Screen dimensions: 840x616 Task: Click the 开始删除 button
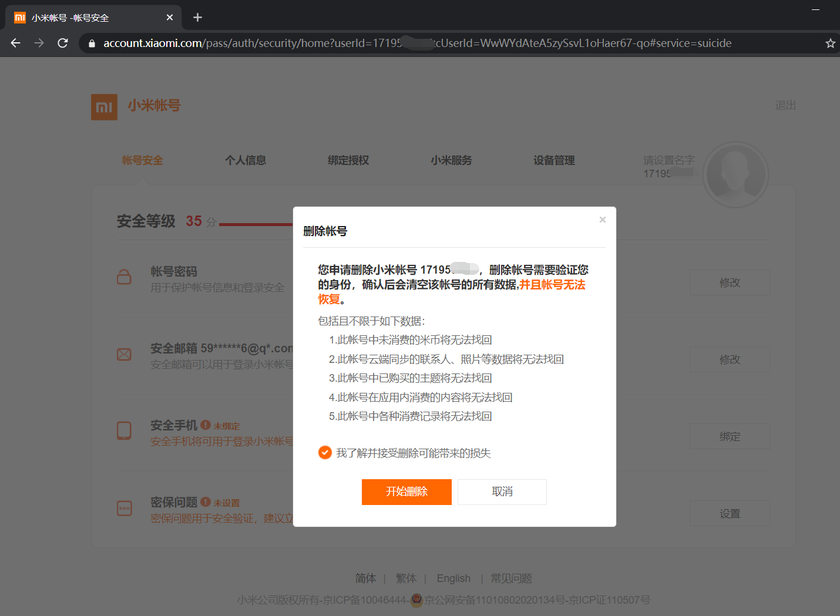coord(406,492)
